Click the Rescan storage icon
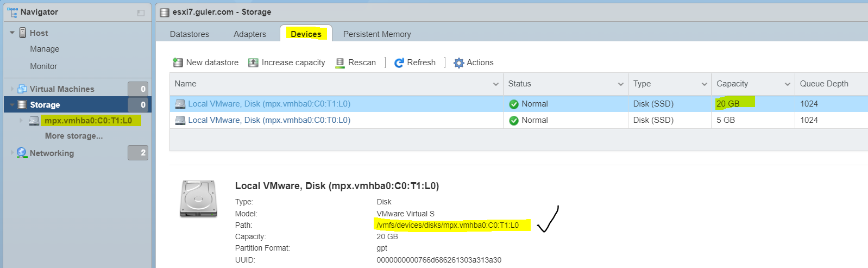Screen dimensions: 868x268 tap(340, 63)
